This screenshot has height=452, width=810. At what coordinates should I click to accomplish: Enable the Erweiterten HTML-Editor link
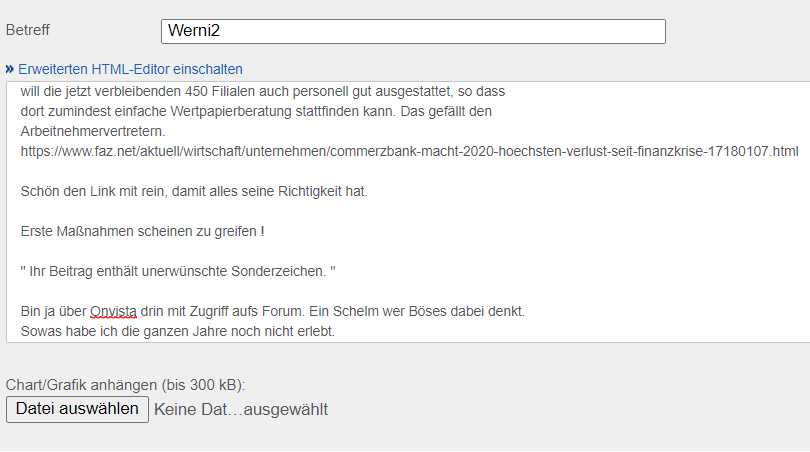(130, 69)
